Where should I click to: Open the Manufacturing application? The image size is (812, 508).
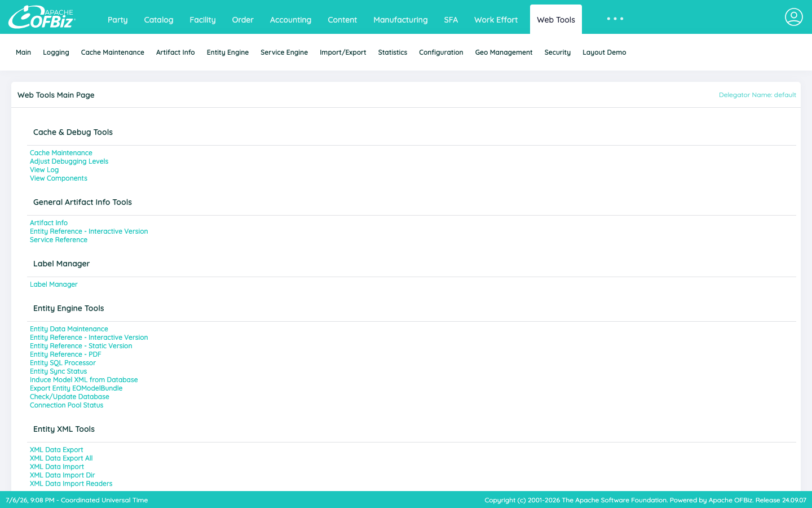[x=400, y=20]
